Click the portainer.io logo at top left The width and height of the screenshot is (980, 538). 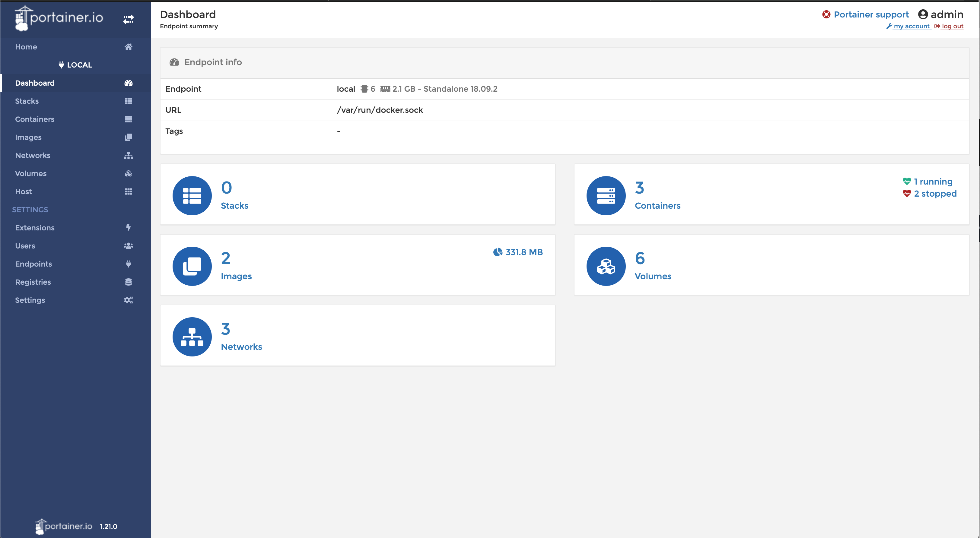[59, 18]
